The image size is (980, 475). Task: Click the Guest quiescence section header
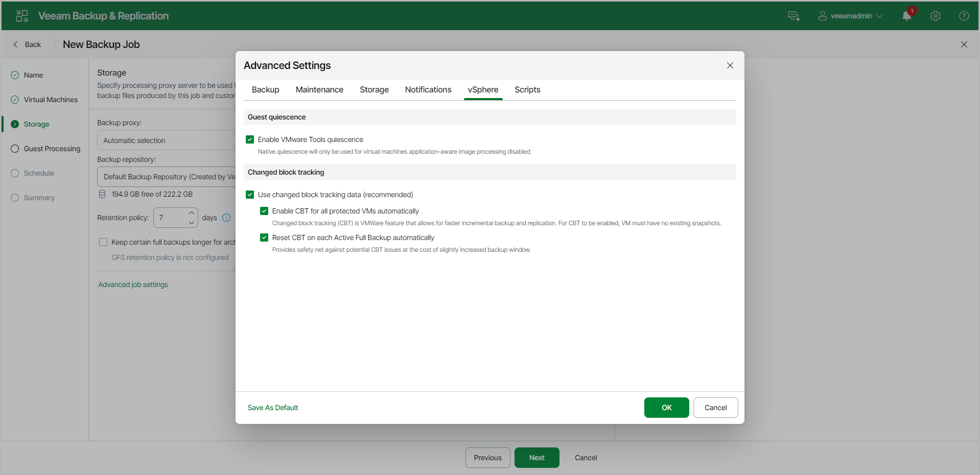(x=489, y=117)
